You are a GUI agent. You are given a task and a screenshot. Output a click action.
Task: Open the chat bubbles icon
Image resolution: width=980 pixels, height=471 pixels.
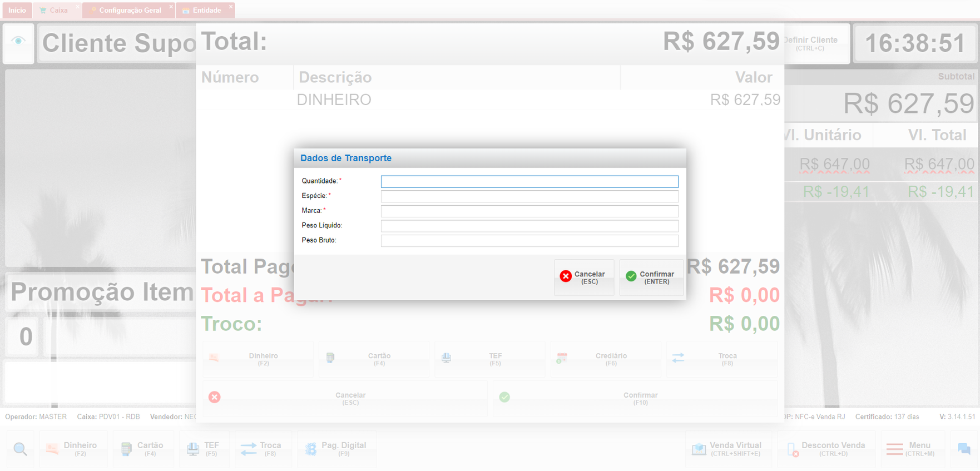point(964,449)
